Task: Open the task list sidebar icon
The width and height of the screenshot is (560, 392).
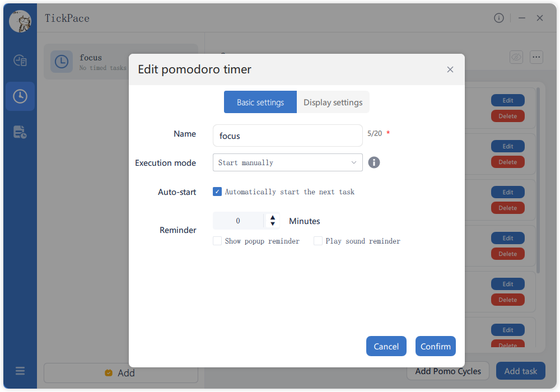Action: [20, 60]
